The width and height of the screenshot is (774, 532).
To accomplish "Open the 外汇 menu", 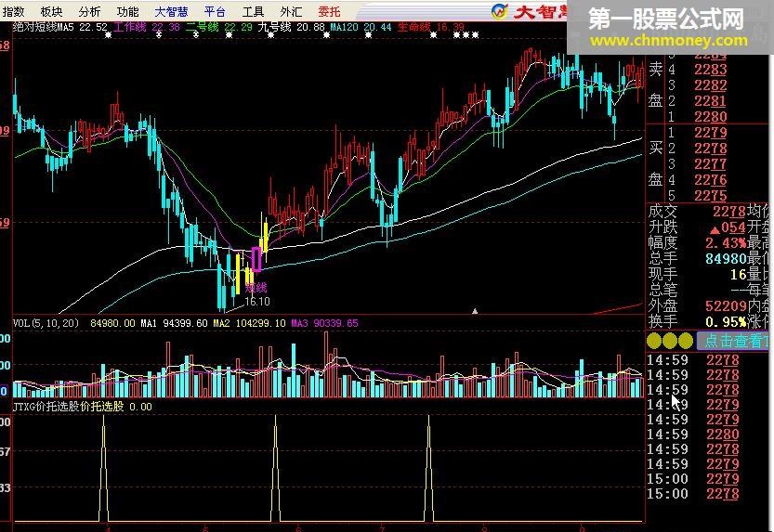I will pos(291,11).
